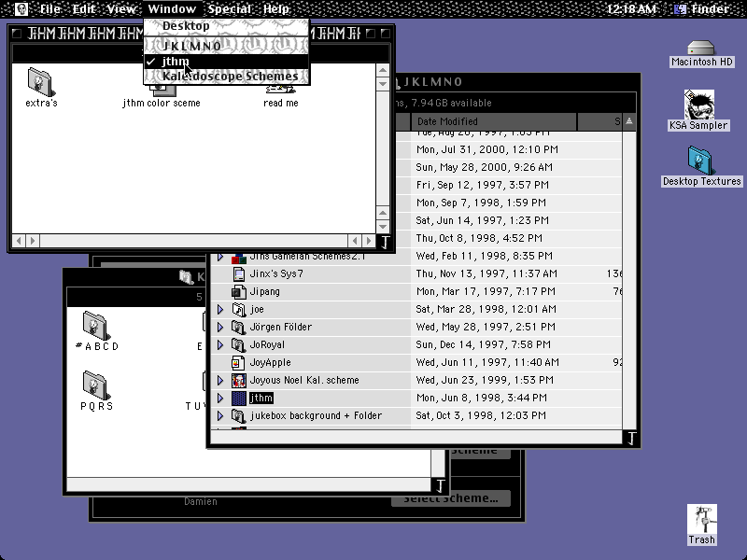Select the Jipang file icon
This screenshot has width=747, height=560.
click(239, 291)
